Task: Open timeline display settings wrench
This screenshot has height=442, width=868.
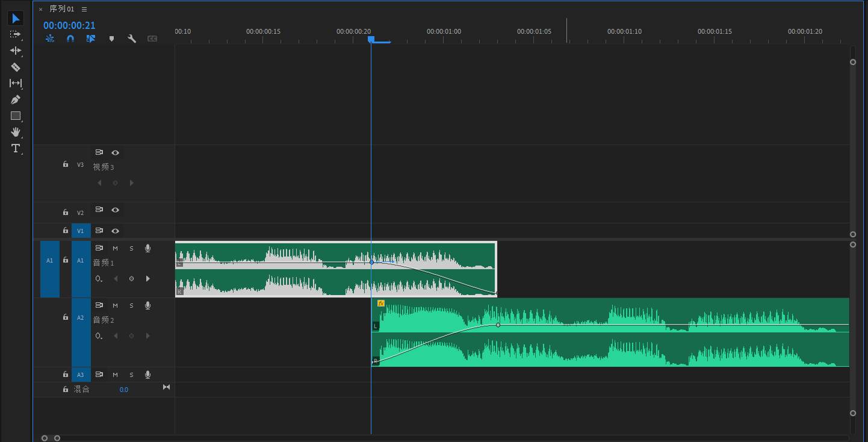Action: pos(132,39)
